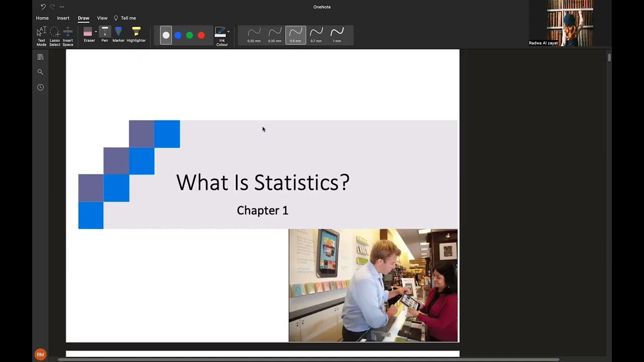Expand the Eraser options dropdown arrow
Screen dimensions: 644x362
pos(96,32)
